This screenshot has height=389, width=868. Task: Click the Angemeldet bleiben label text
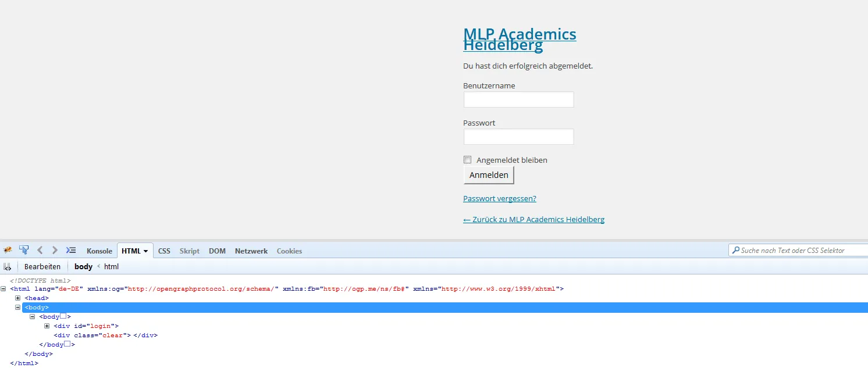click(x=512, y=160)
